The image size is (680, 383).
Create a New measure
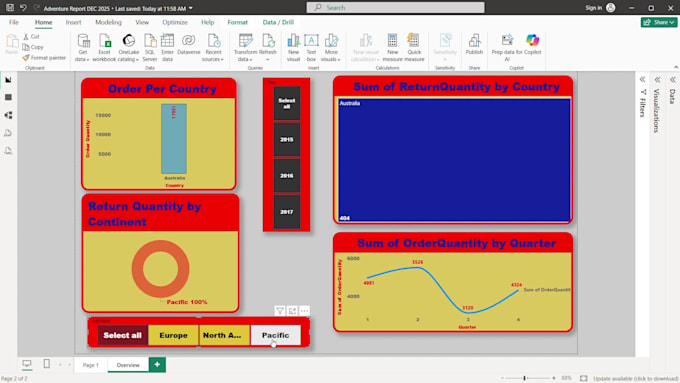pyautogui.click(x=392, y=48)
